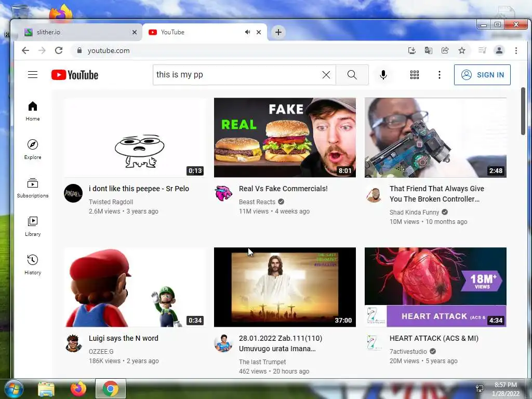
Task: Open Chrome's three-dot menu
Action: [x=516, y=50]
